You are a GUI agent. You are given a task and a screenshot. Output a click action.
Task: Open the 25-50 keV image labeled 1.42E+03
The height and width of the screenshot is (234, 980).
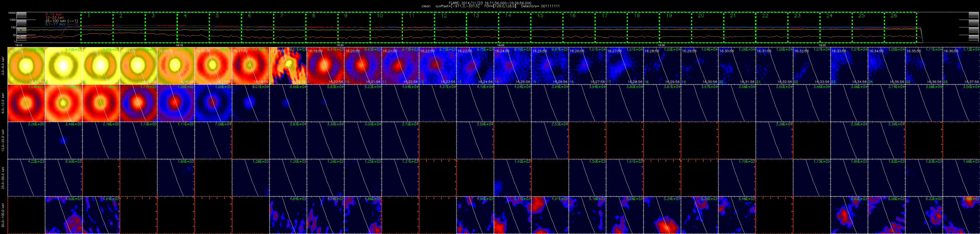point(512,177)
